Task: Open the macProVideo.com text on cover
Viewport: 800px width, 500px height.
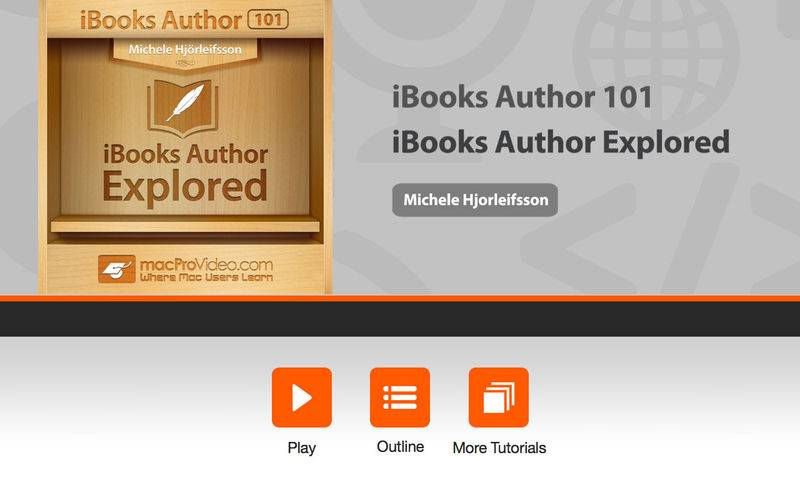Action: (x=206, y=265)
